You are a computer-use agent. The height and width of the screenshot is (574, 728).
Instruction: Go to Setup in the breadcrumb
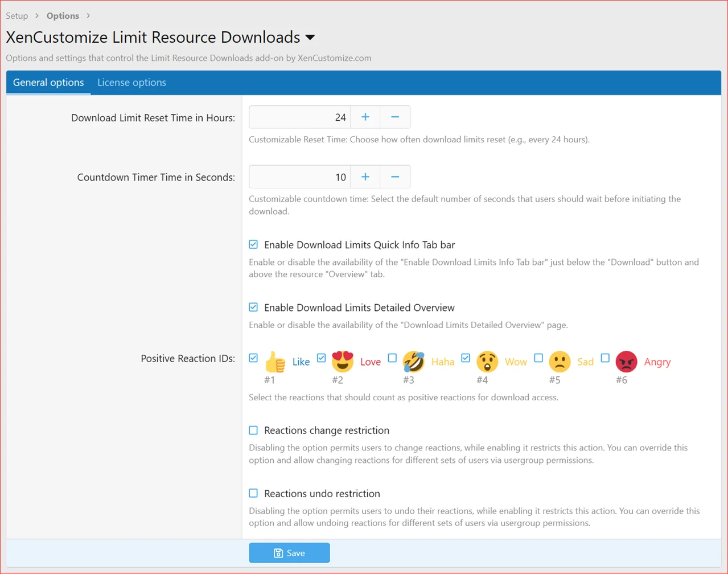click(x=17, y=16)
